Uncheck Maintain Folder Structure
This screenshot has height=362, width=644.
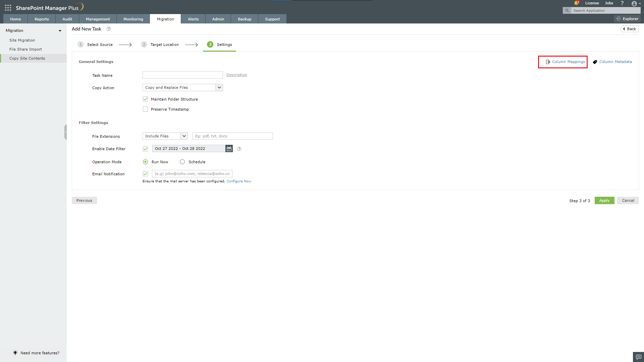[145, 99]
